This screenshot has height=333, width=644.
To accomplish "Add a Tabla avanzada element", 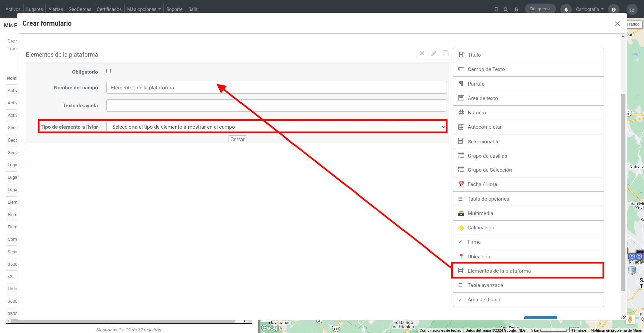I will point(528,285).
